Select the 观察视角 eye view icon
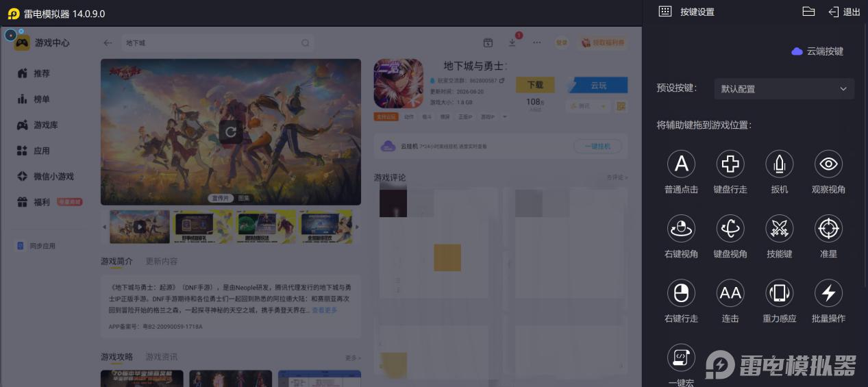 click(828, 164)
